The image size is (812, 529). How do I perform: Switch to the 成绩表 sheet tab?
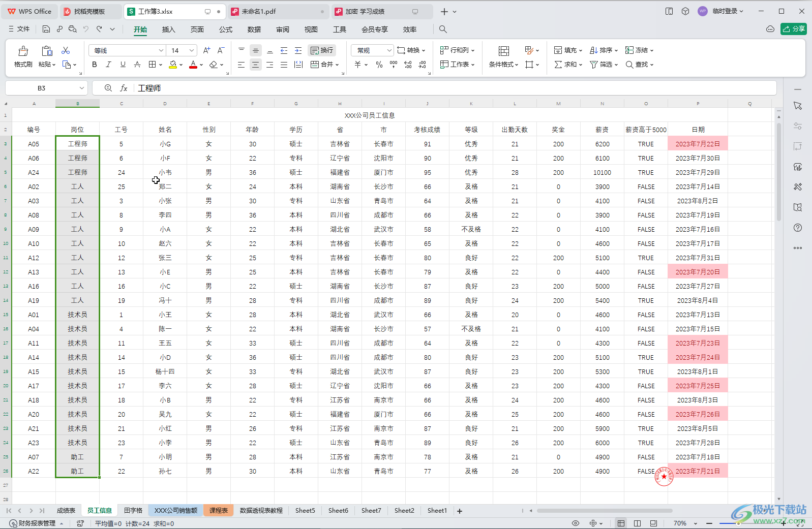coord(66,511)
